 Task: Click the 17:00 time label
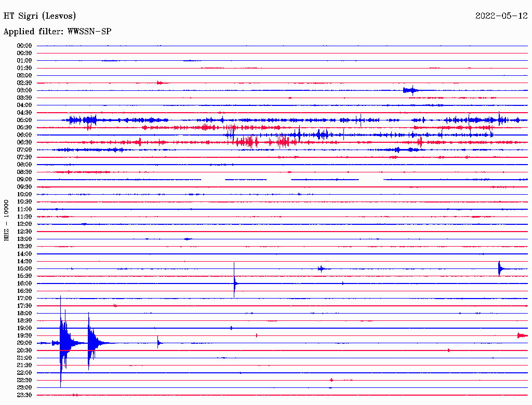(24, 298)
